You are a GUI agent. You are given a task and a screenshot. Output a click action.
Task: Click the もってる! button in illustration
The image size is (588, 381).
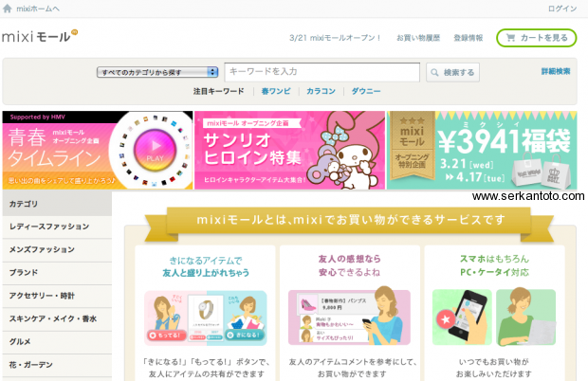pyautogui.click(x=165, y=336)
